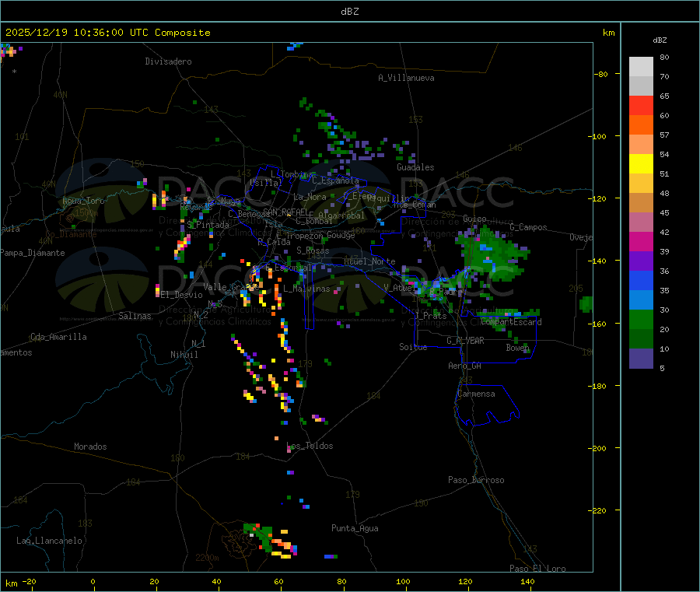Screen dimensions: 700x592
Task: Click the Agua_Toro map label
Action: click(x=83, y=201)
